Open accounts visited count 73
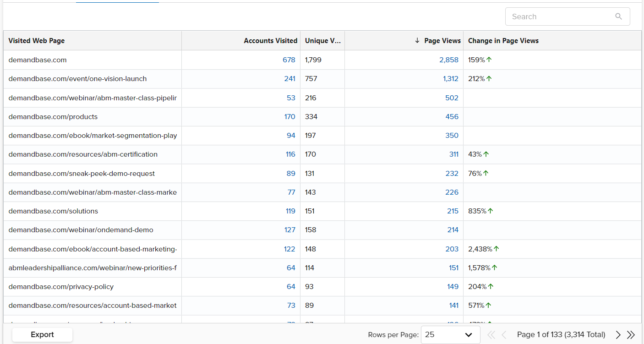 tap(291, 306)
